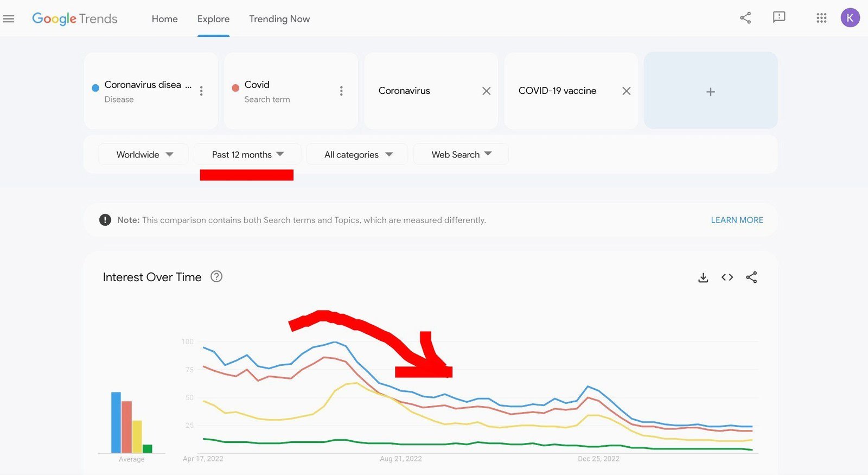
Task: Open Interest Over Time help icon
Action: [x=216, y=277]
